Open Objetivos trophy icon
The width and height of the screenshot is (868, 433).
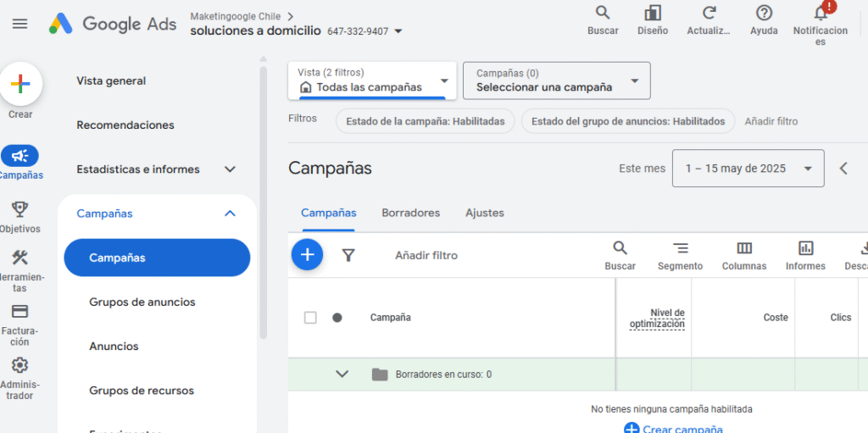click(x=20, y=209)
